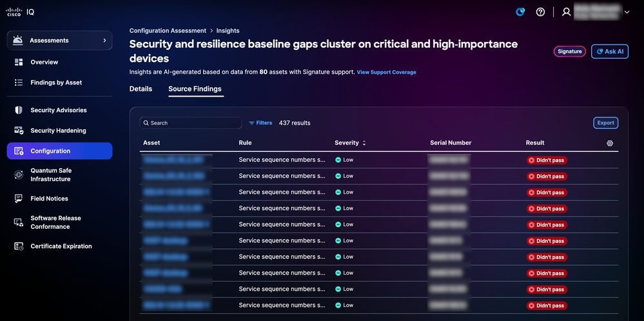This screenshot has width=644, height=321.
Task: Export the findings results
Action: click(605, 122)
